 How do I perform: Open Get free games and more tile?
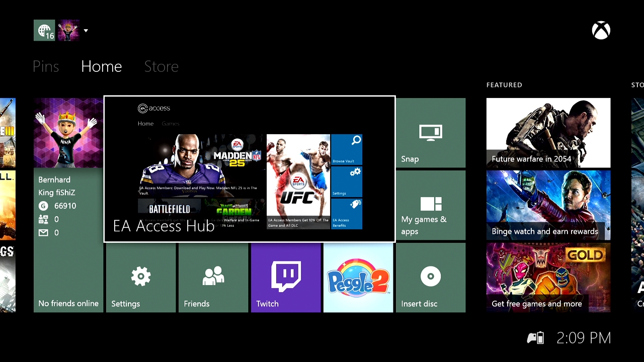548,278
